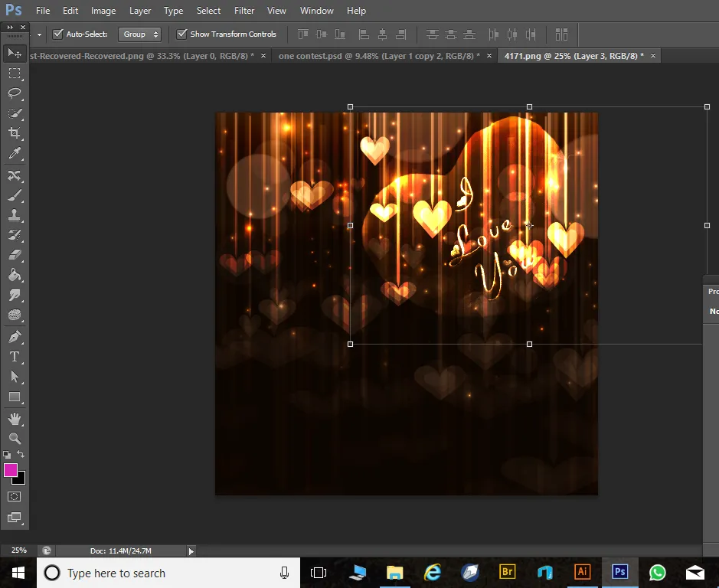Click the status bar export preview icon
719x588 pixels.
pyautogui.click(x=46, y=550)
